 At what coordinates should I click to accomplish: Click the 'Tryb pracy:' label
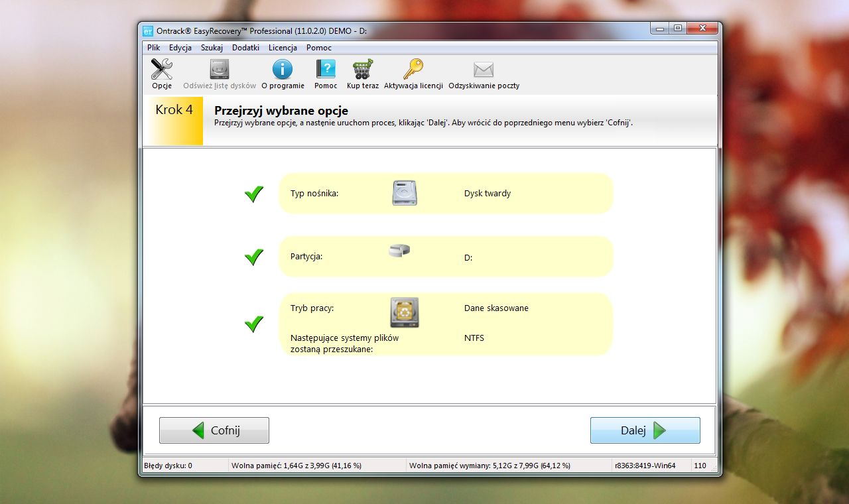tap(312, 308)
